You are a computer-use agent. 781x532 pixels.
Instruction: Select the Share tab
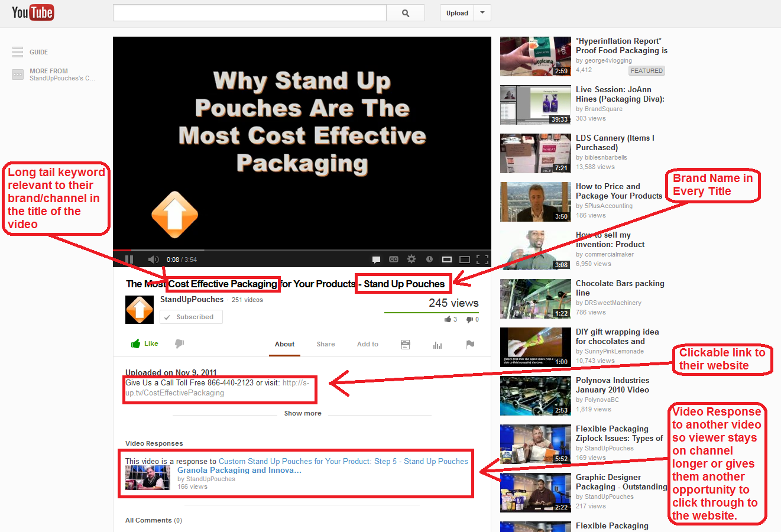(326, 344)
